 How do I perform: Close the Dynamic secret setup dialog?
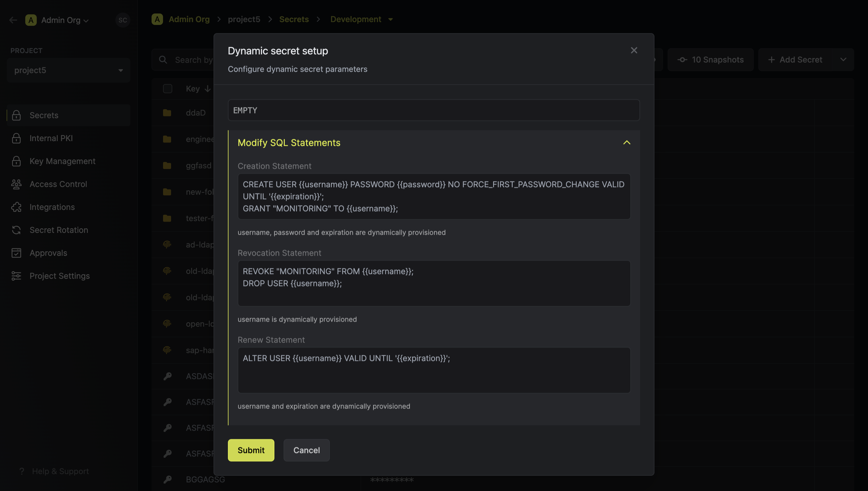coord(634,50)
